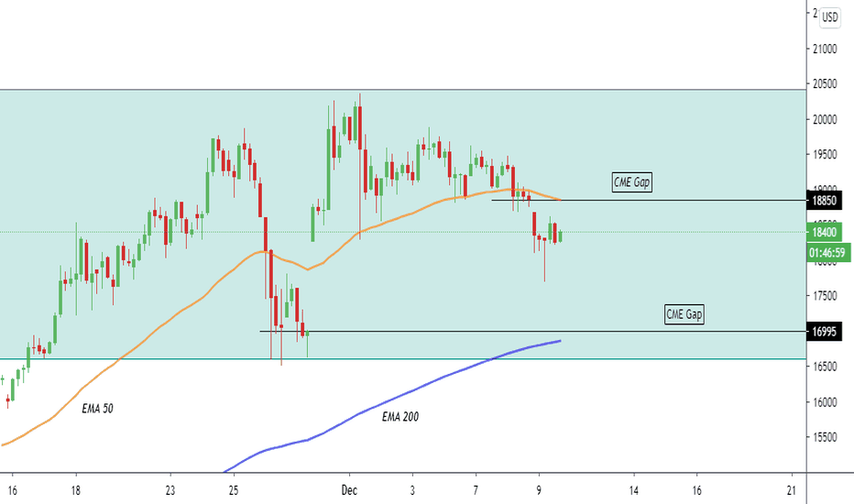The image size is (854, 504).
Task: Click the 25 date on time axis
Action: (234, 490)
